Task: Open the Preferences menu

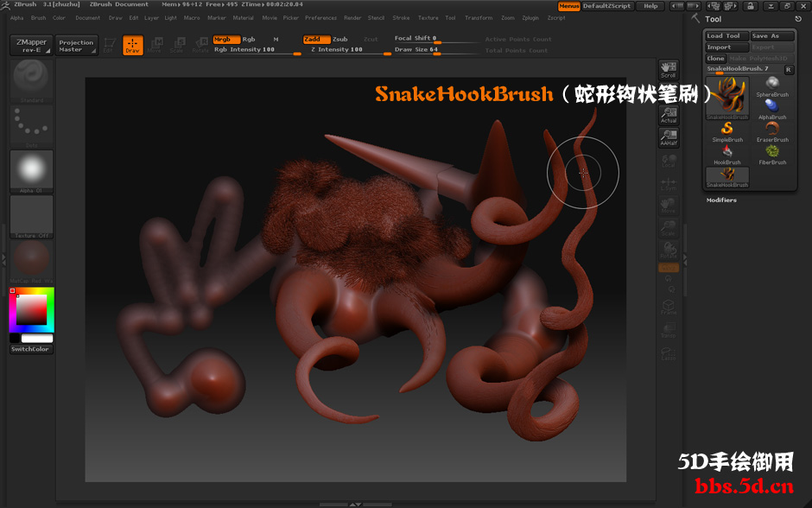Action: (320, 17)
